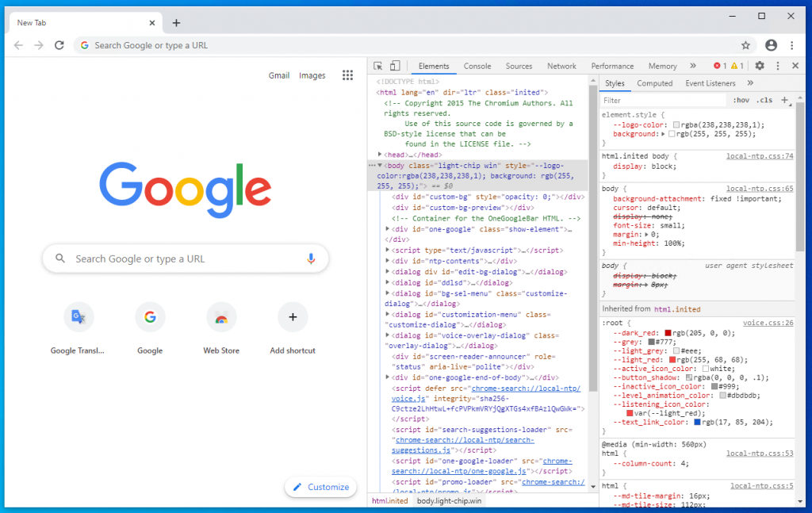The width and height of the screenshot is (812, 513).
Task: Toggle the :hov element state pane
Action: [x=741, y=100]
